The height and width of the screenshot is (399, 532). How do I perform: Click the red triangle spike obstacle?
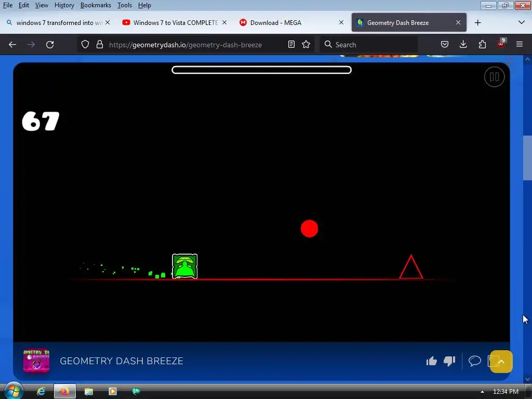point(411,267)
